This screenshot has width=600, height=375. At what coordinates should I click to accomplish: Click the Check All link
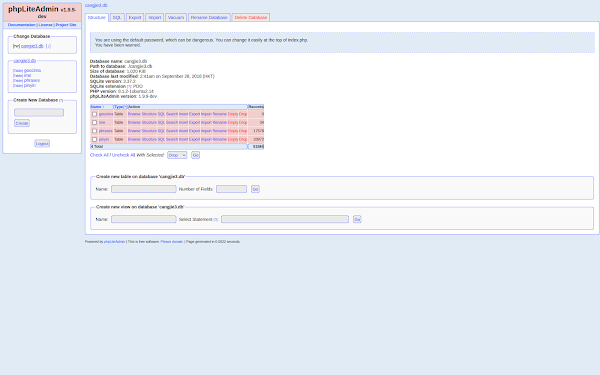pyautogui.click(x=99, y=155)
